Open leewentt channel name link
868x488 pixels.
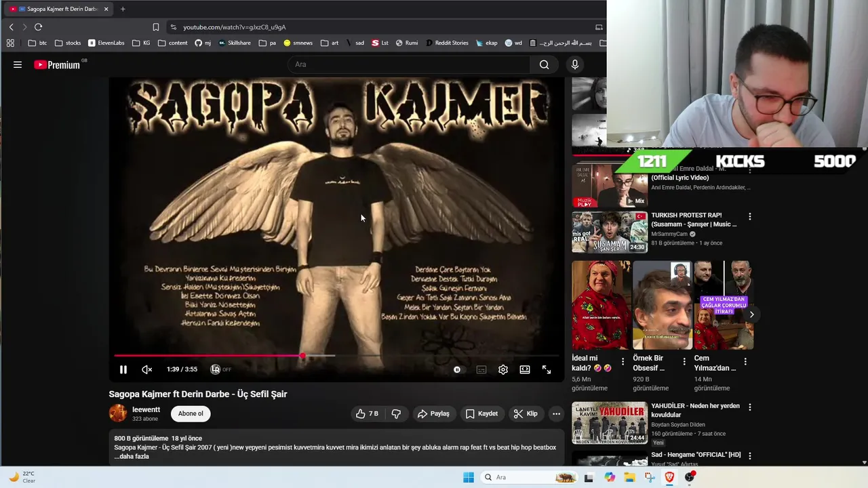pyautogui.click(x=146, y=409)
